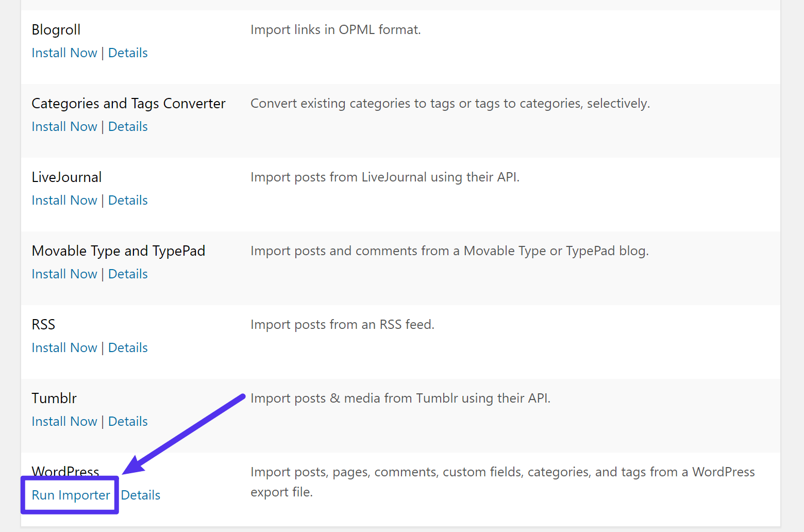Open Details for the RSS importer
Screen dimensions: 804x532
coord(128,347)
